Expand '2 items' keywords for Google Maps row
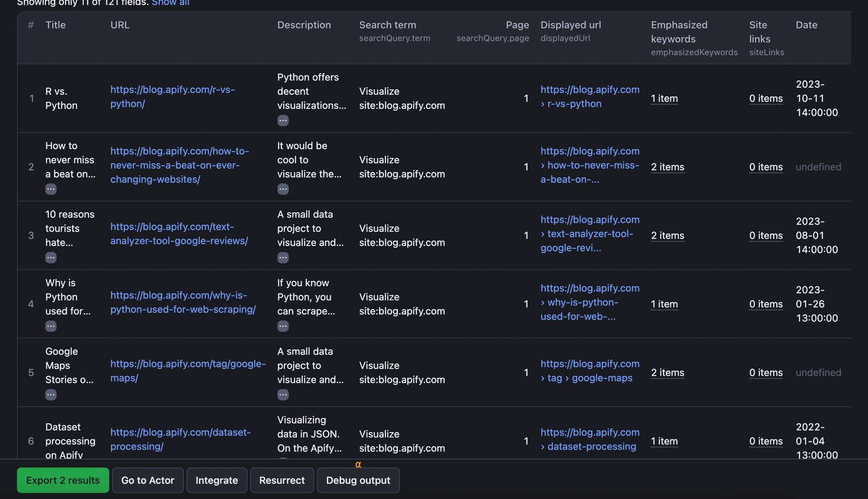The width and height of the screenshot is (868, 499). coord(667,373)
